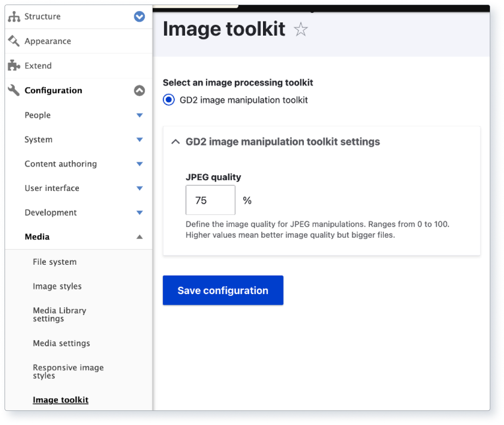Screen dimensions: 504x425
Task: Expand the People submenu
Action: click(139, 115)
